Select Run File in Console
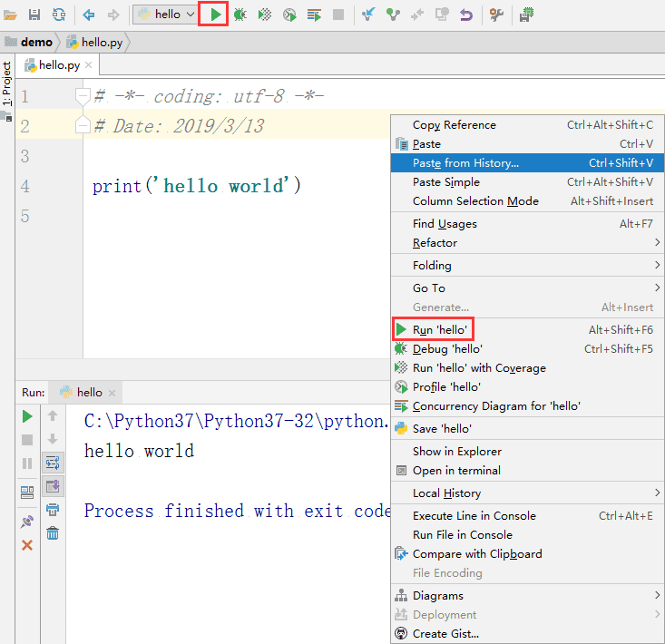Screen dimensions: 665x644 click(x=527, y=535)
